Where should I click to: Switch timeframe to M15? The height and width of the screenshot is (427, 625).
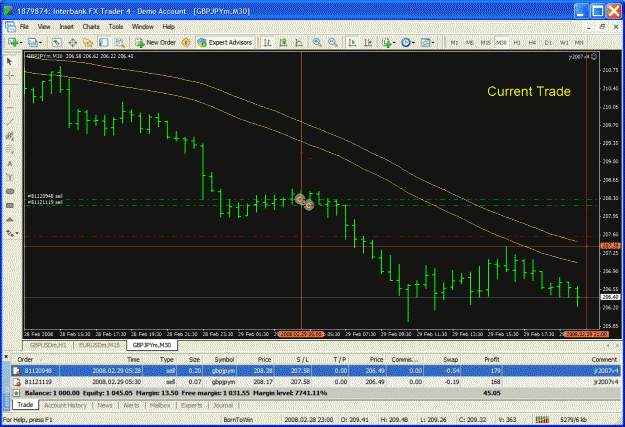(x=485, y=42)
